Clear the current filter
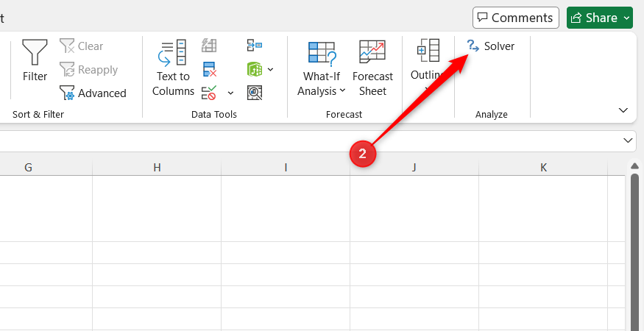644x331 pixels. pos(81,46)
